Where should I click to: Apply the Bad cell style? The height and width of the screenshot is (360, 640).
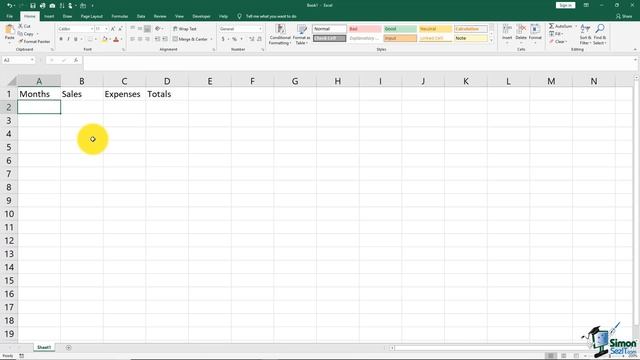click(x=365, y=29)
